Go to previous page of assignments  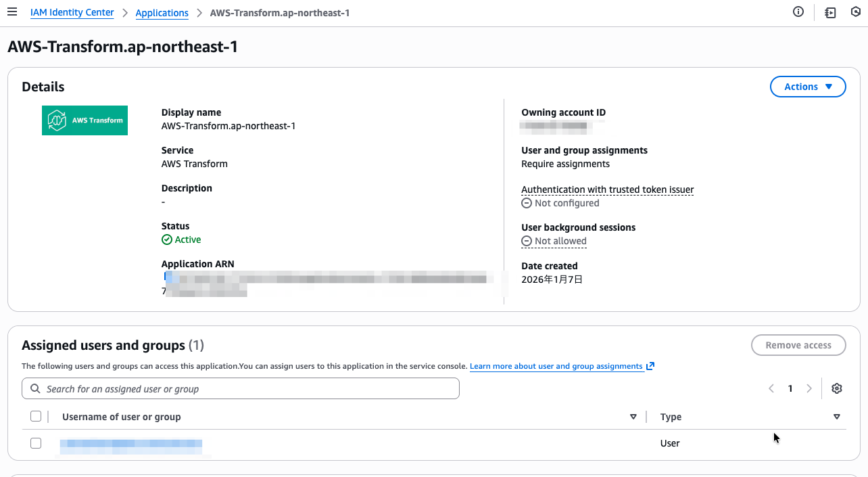click(x=771, y=388)
